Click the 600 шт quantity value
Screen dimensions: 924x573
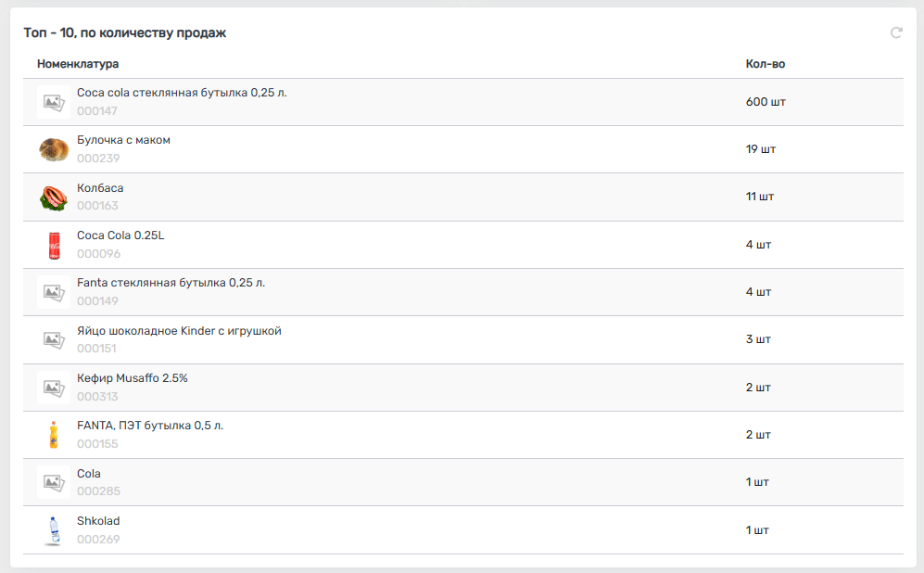(766, 102)
